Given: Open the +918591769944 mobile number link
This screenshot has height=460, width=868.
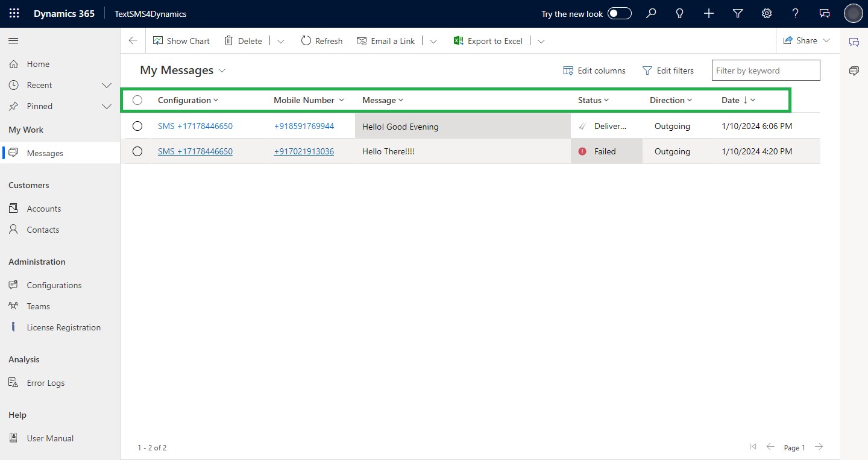Looking at the screenshot, I should (x=304, y=126).
